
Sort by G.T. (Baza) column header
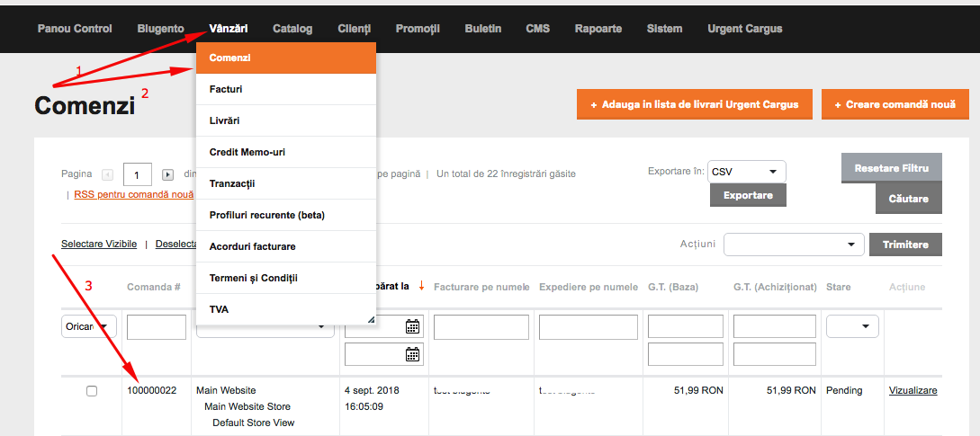(673, 288)
